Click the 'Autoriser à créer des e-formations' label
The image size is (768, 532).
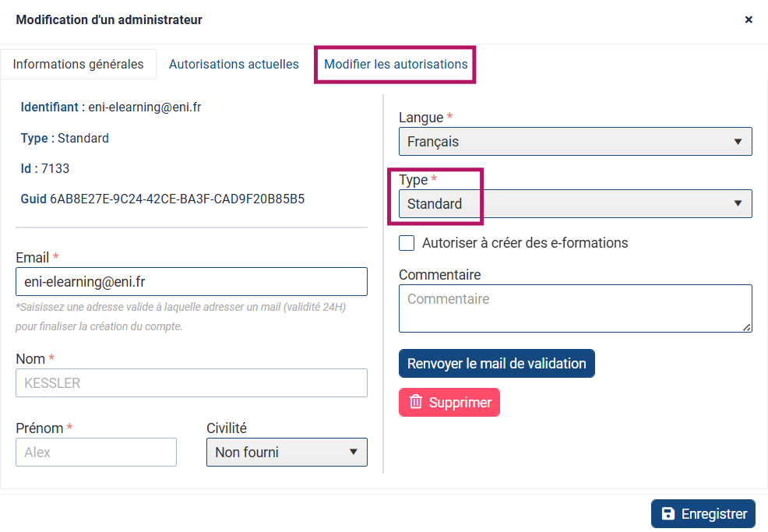click(x=525, y=243)
